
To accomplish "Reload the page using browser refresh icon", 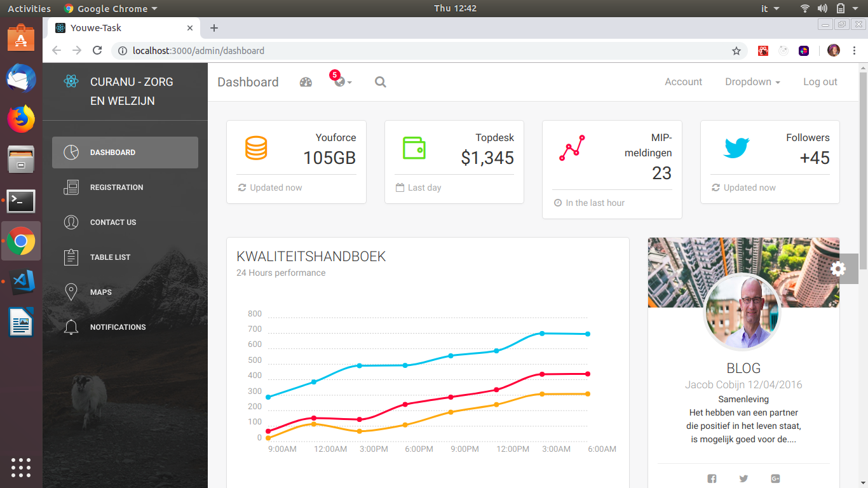I will pos(97,51).
